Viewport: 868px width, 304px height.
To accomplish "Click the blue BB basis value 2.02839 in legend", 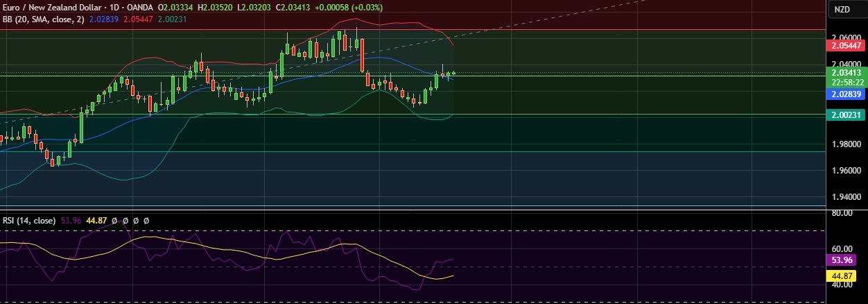I will click(x=103, y=19).
